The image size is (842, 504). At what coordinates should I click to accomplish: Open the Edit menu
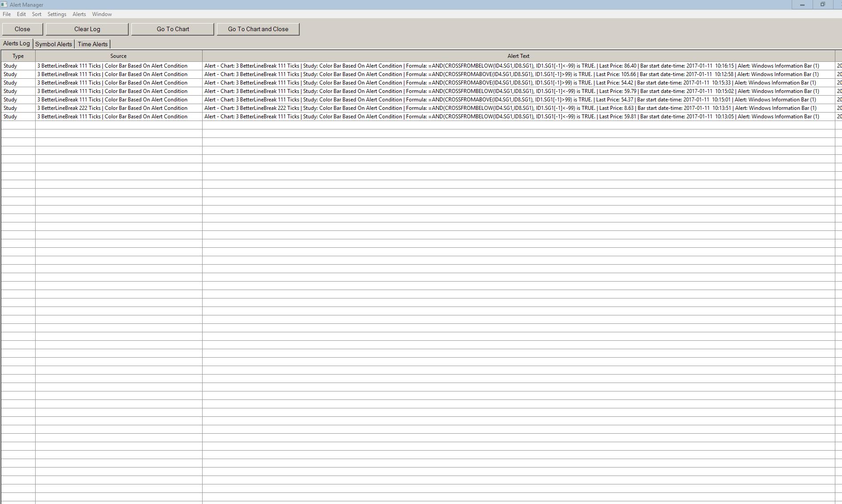[x=21, y=14]
